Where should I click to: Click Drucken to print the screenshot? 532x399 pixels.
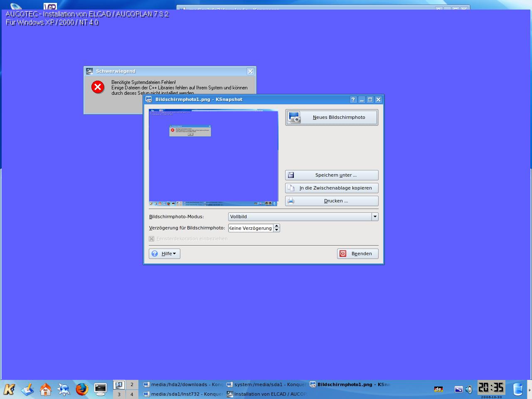(x=332, y=201)
